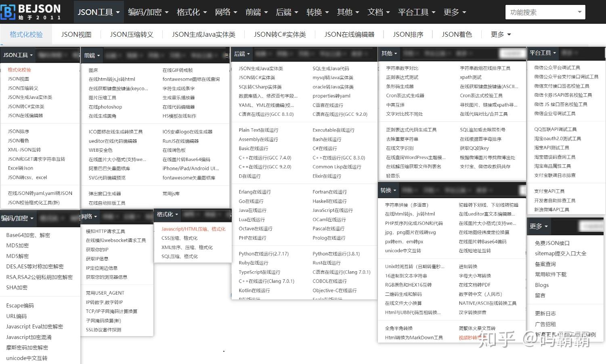This screenshot has height=364, width=606.
Task: Expand 转换 in the top navigation bar
Action: click(317, 12)
